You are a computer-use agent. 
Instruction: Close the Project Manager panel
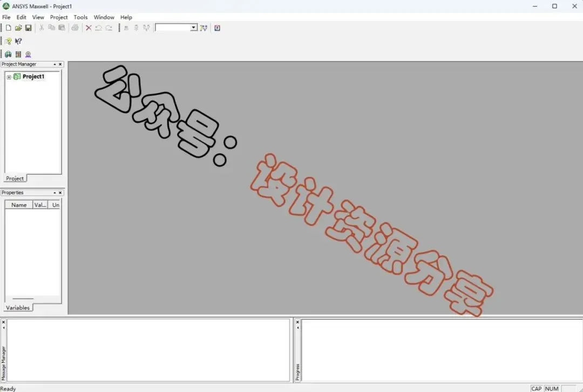point(60,64)
